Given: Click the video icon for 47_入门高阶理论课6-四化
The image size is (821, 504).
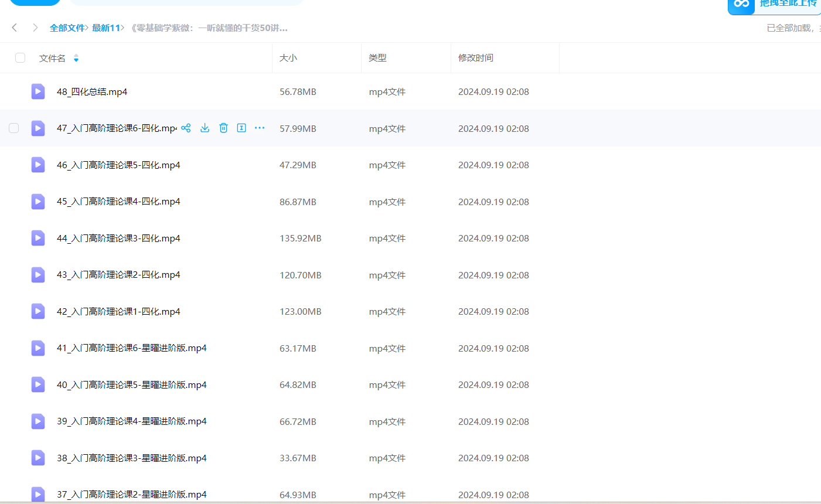Looking at the screenshot, I should coord(38,128).
